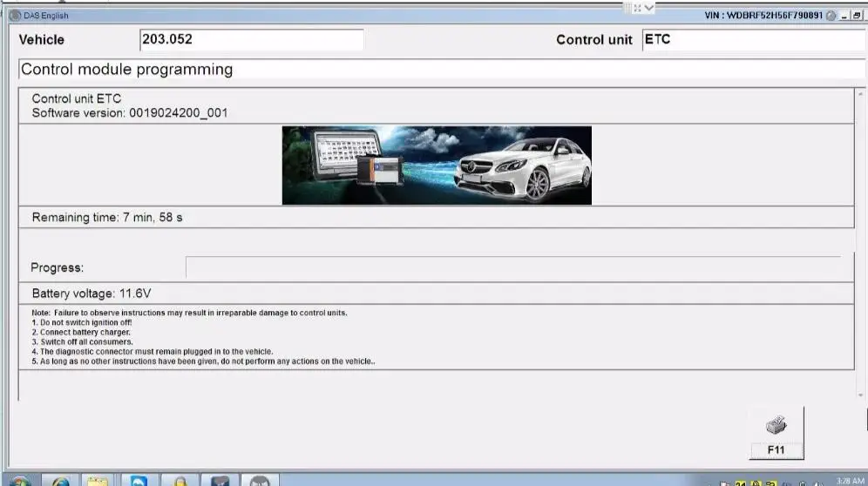The width and height of the screenshot is (868, 486).
Task: Click the Windows Start button
Action: [20, 481]
